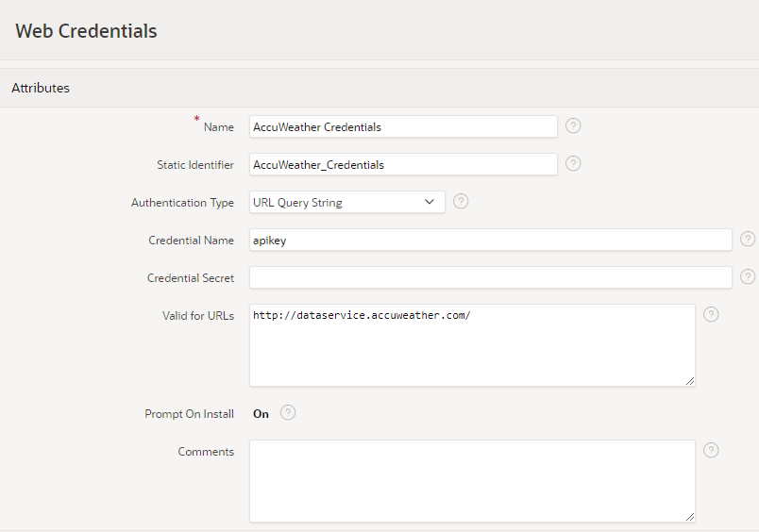This screenshot has width=759, height=532.
Task: Click the Credential Name field containing apikey
Action: click(490, 240)
